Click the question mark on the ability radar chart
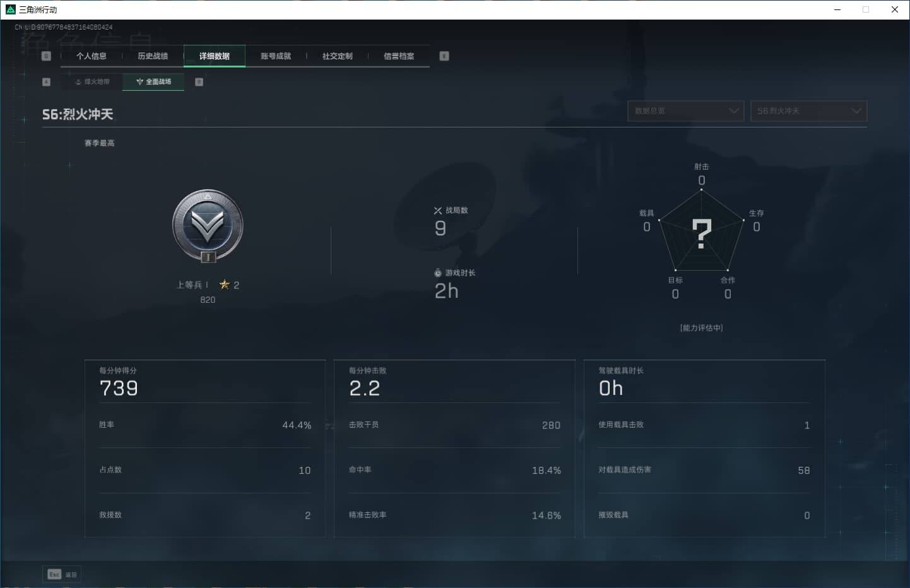This screenshot has width=910, height=588. 702,233
